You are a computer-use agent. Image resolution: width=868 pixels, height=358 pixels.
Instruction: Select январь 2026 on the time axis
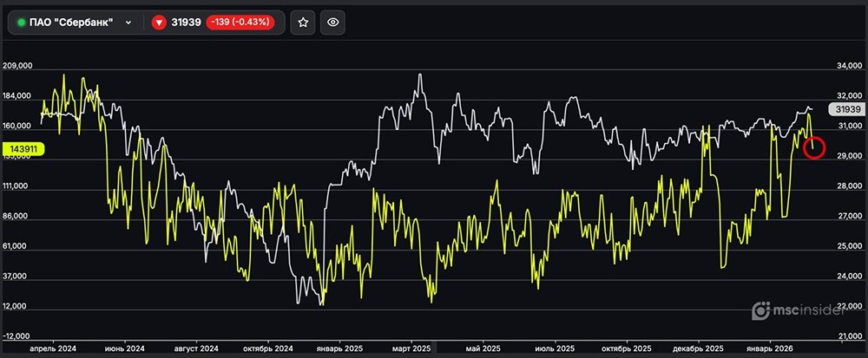[x=770, y=349]
